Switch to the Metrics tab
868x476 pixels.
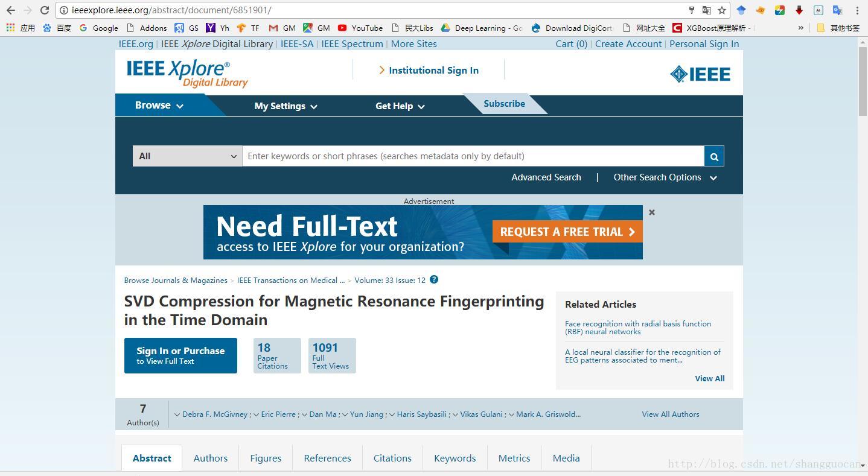coord(514,458)
